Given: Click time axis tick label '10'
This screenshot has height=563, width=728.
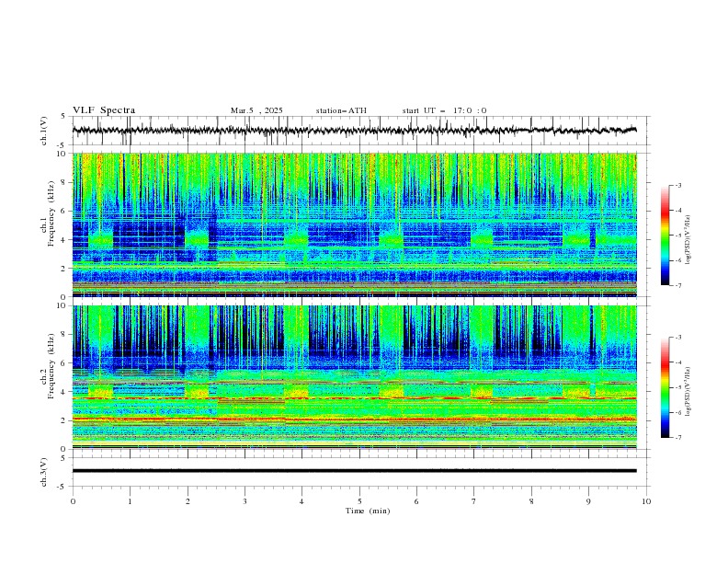Looking at the screenshot, I should pos(646,501).
